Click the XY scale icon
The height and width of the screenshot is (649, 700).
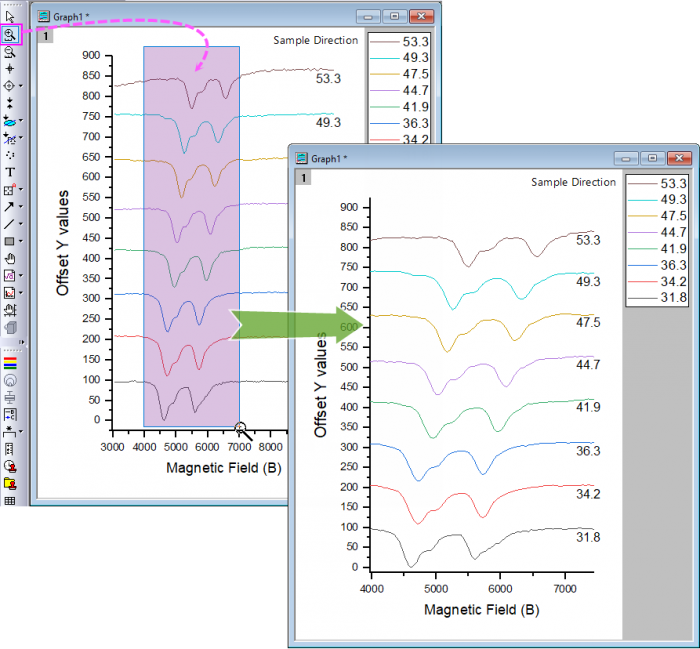[x=10, y=449]
